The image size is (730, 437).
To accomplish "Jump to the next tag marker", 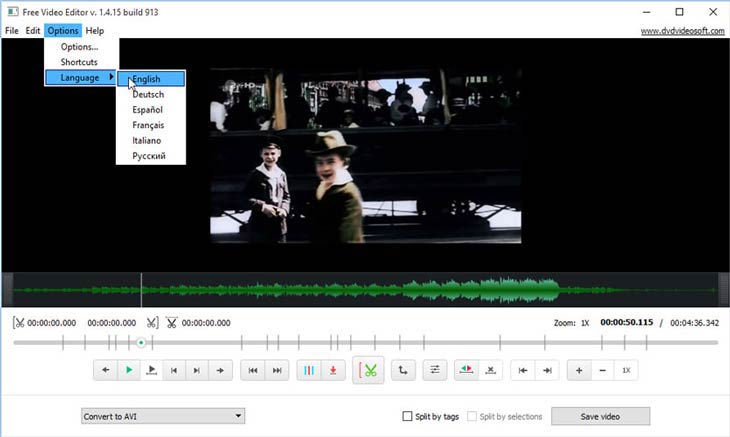I will [277, 370].
